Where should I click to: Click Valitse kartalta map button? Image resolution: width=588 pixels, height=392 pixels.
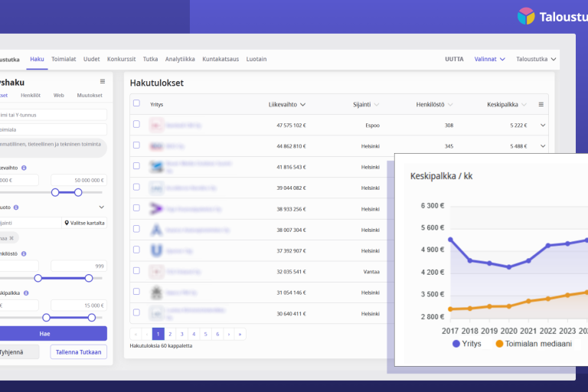pyautogui.click(x=84, y=223)
